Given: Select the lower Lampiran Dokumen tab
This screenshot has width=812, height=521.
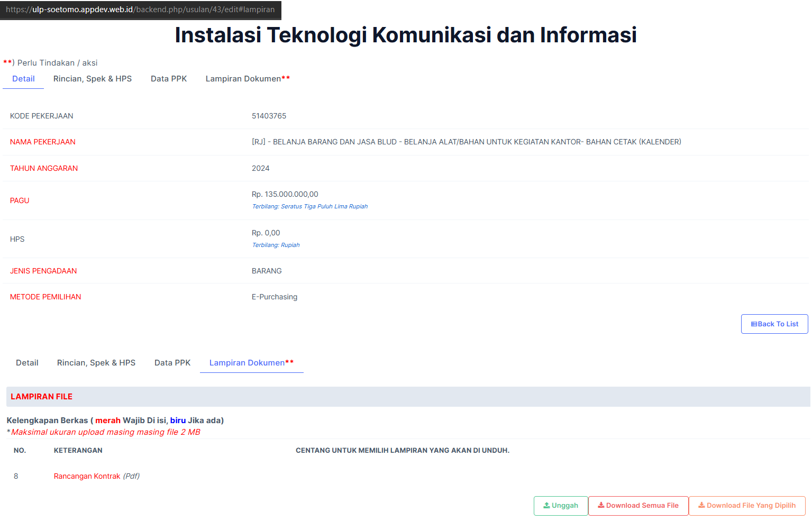Looking at the screenshot, I should [251, 363].
